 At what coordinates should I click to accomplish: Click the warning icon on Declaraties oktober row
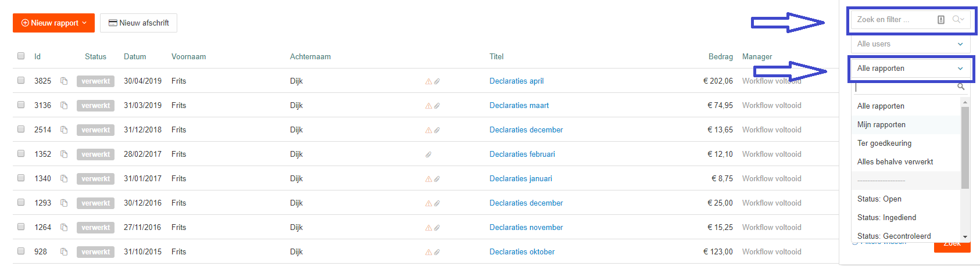click(428, 252)
